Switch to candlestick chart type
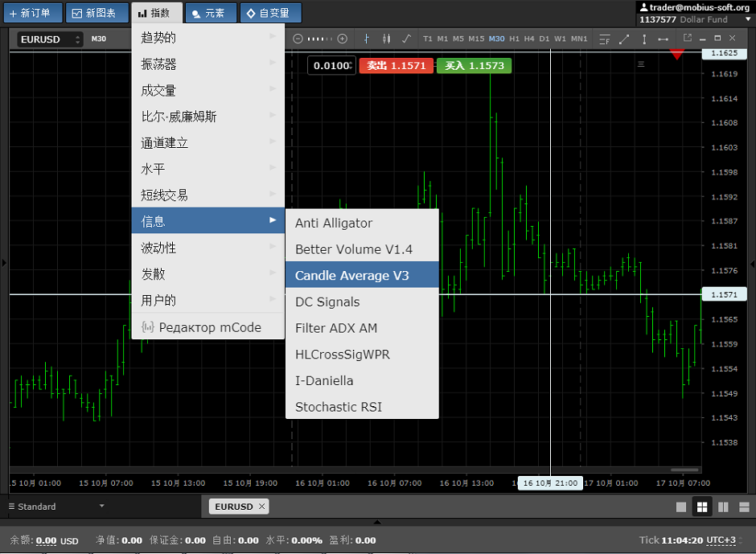This screenshot has width=756, height=554. 386,39
